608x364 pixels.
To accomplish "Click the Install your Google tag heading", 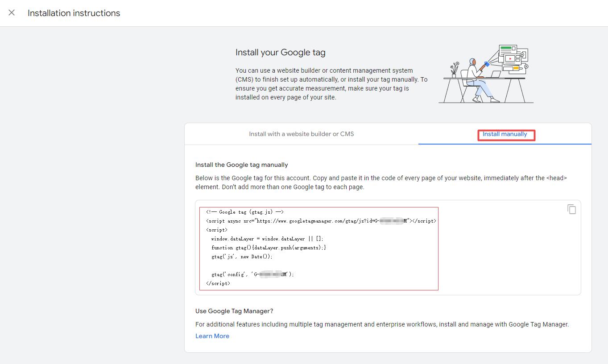I will (281, 52).
